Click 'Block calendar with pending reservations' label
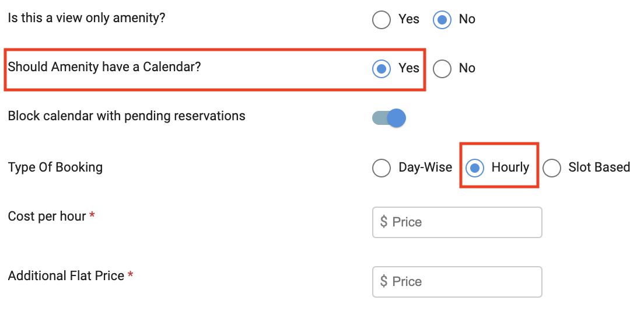Screen dimensions: 644x314 pyautogui.click(x=127, y=116)
